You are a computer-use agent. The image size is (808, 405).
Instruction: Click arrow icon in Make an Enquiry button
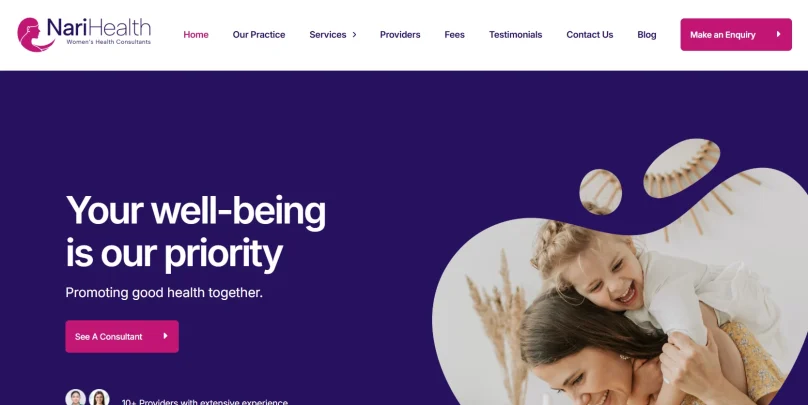point(778,34)
